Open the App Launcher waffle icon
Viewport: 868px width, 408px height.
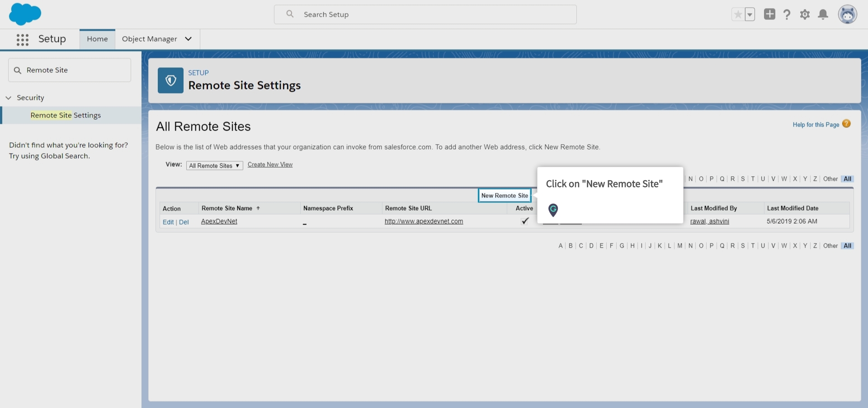tap(22, 39)
